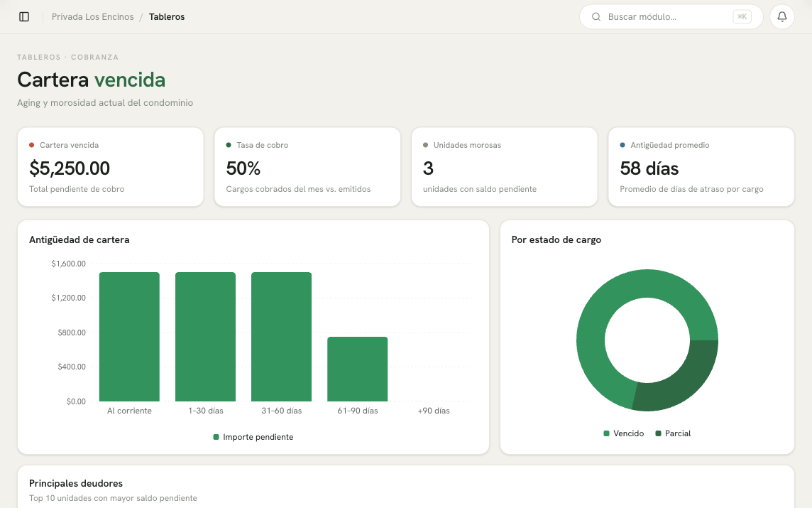Open the Unidades morosas card
The height and width of the screenshot is (508, 812).
[x=505, y=167]
